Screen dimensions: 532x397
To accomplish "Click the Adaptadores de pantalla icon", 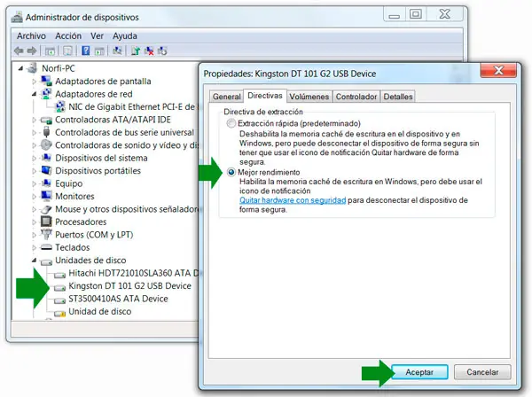I will point(46,81).
